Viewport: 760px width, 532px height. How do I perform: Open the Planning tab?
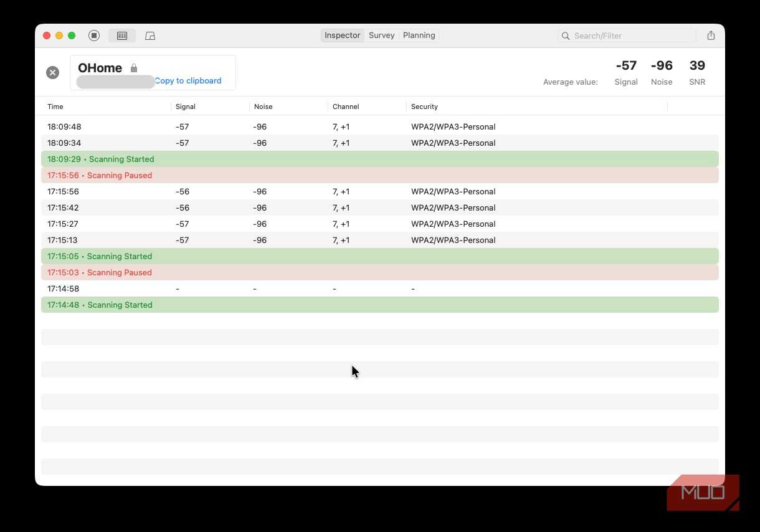point(419,36)
